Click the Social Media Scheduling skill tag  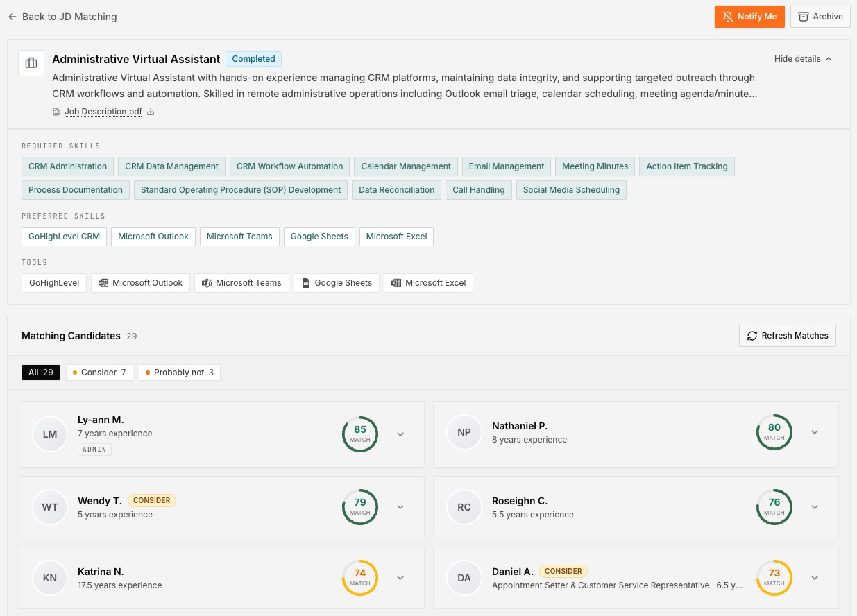point(571,190)
